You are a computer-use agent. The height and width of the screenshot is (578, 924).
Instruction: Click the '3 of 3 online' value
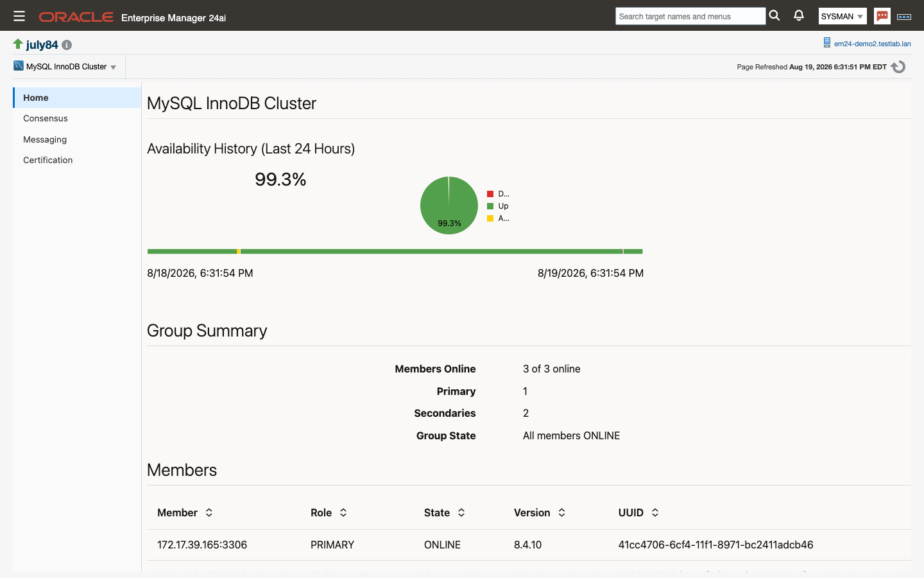click(551, 369)
